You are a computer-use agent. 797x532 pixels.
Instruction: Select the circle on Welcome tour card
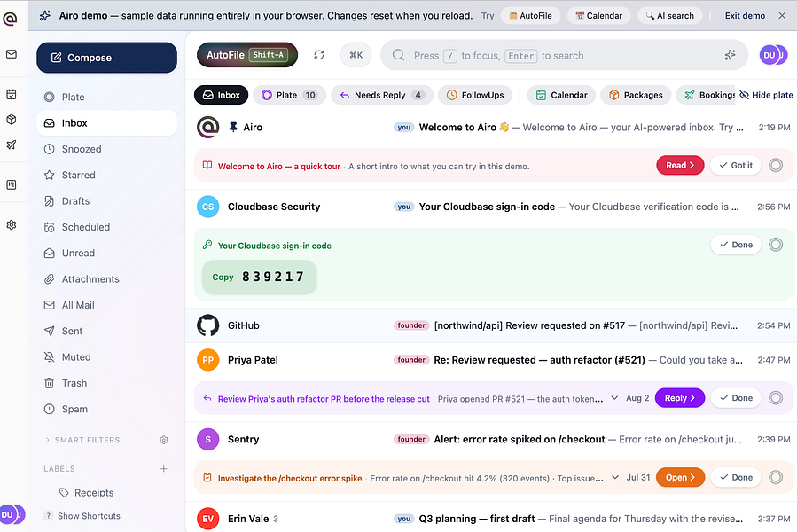tap(776, 165)
